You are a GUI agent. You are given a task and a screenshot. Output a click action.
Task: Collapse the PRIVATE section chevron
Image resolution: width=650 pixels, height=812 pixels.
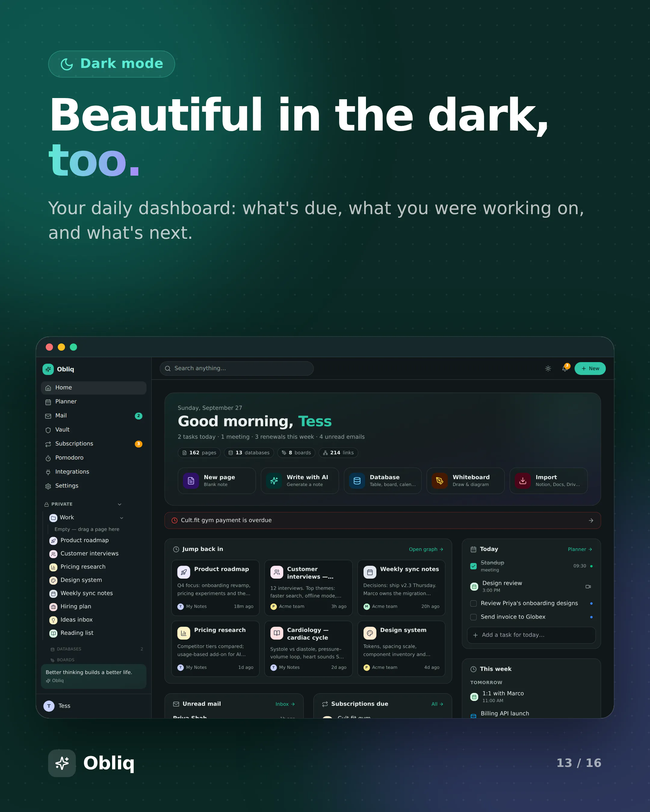pos(119,504)
